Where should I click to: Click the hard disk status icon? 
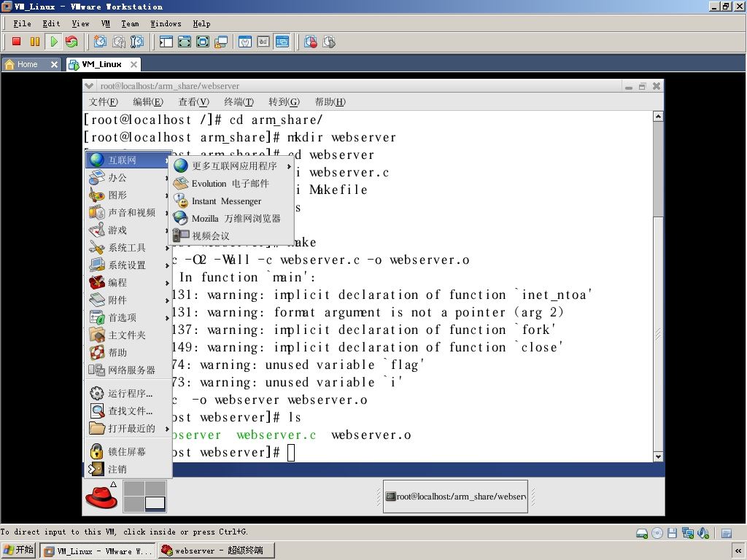pos(642,533)
